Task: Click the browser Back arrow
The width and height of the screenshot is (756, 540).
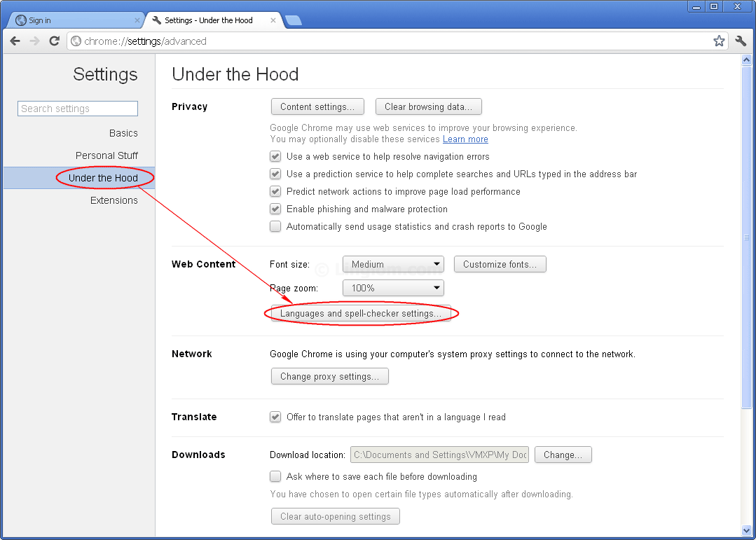Action: pos(15,41)
